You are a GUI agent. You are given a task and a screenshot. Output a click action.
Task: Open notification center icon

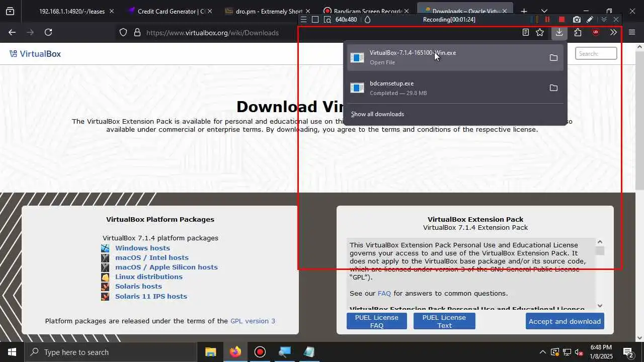(628, 352)
